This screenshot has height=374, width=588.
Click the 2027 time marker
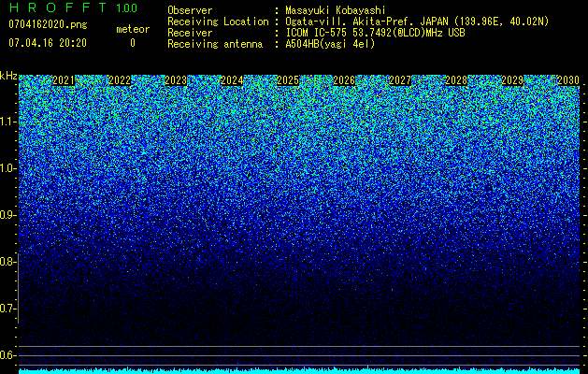pyautogui.click(x=400, y=80)
